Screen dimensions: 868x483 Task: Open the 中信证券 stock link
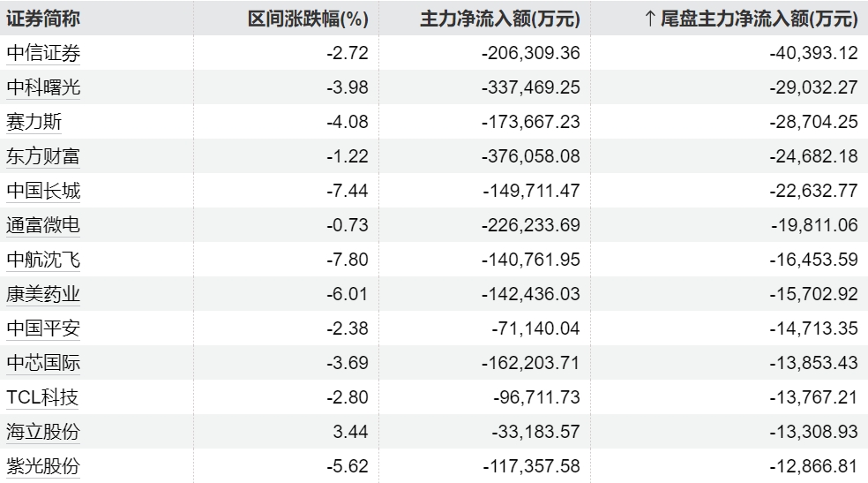(43, 53)
